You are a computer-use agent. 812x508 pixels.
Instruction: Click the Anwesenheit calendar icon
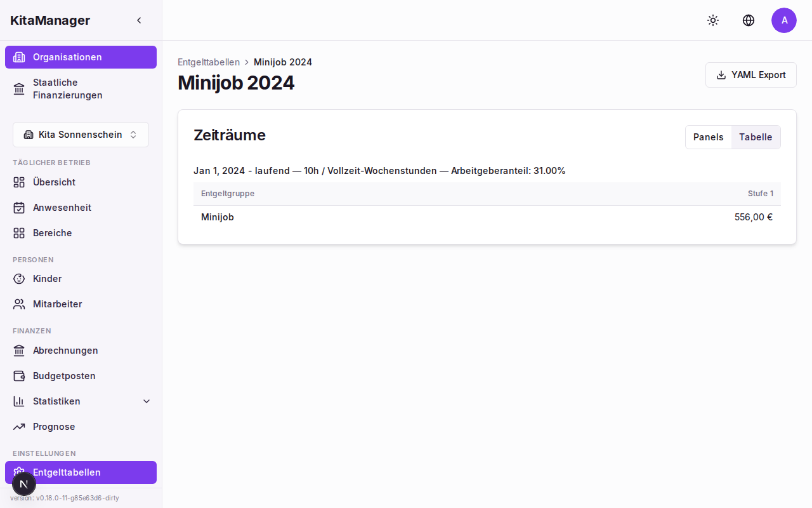pos(19,208)
